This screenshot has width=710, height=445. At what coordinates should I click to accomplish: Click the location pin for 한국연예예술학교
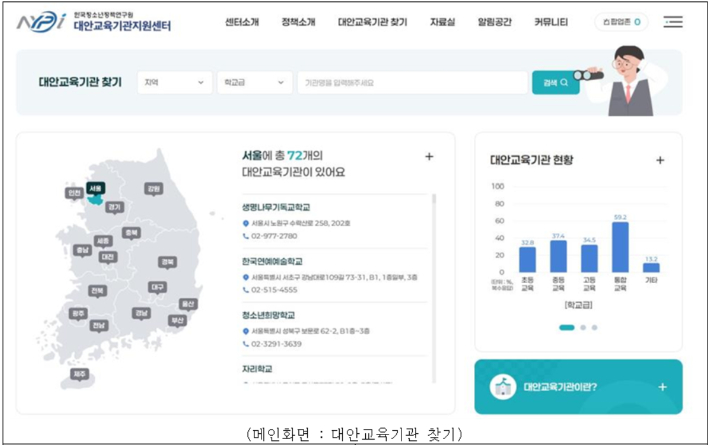246,277
